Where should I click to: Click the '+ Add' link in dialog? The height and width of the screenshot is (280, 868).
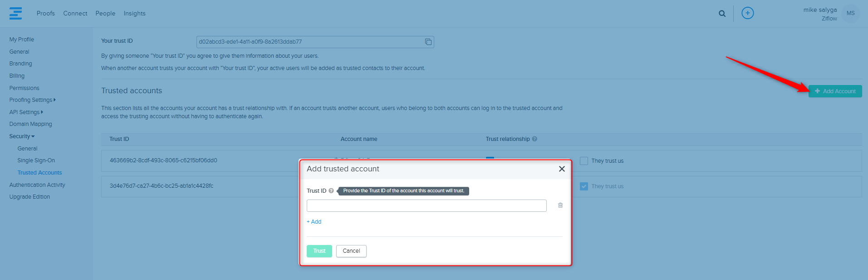tap(314, 222)
